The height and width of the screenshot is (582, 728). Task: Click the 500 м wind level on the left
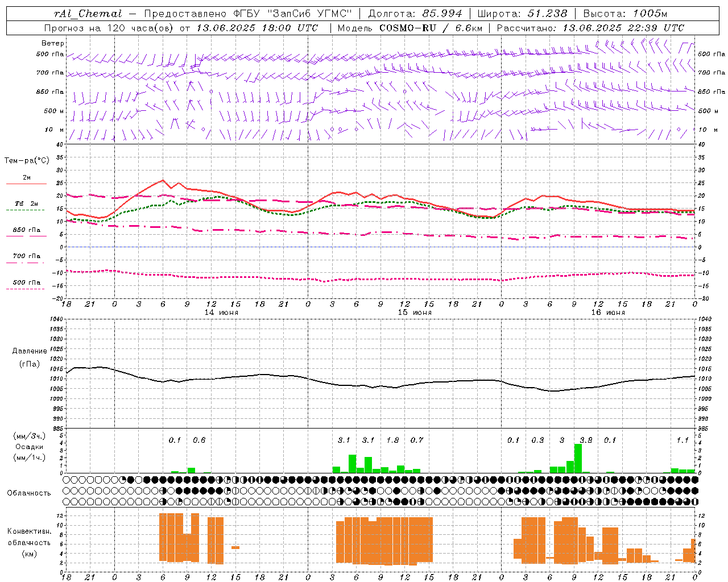point(54,111)
